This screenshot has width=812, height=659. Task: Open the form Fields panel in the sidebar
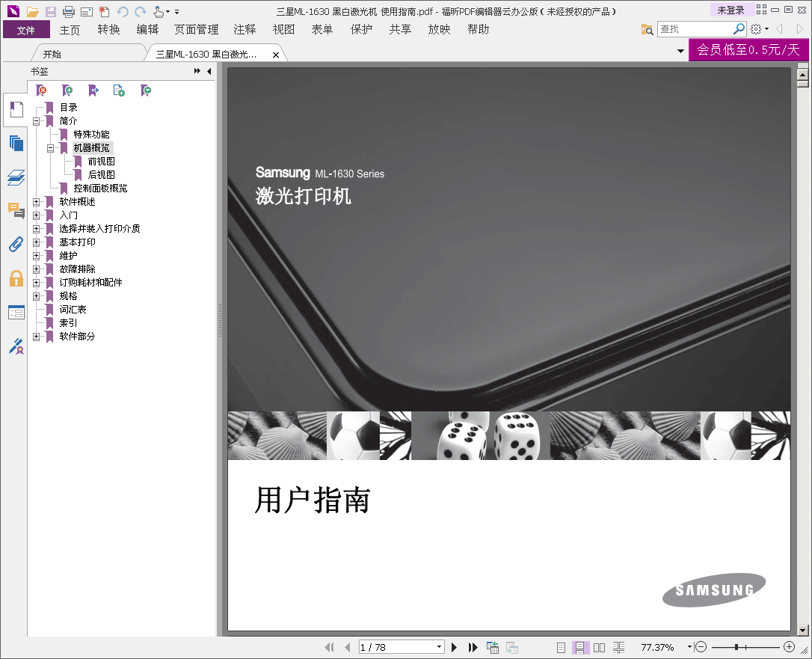[16, 312]
